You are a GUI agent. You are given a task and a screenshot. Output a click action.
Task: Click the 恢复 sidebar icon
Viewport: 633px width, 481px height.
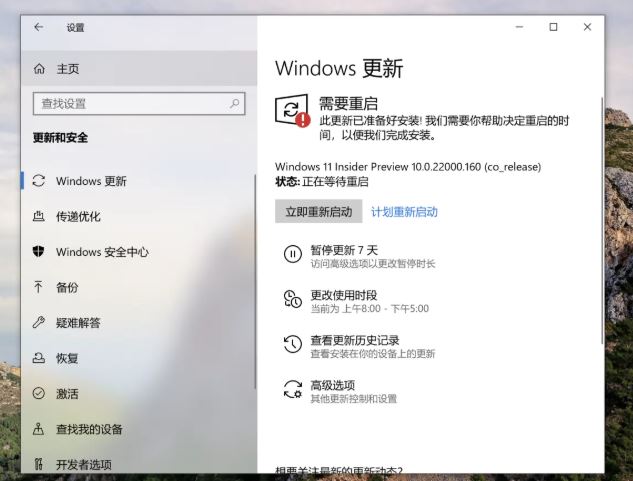point(39,358)
